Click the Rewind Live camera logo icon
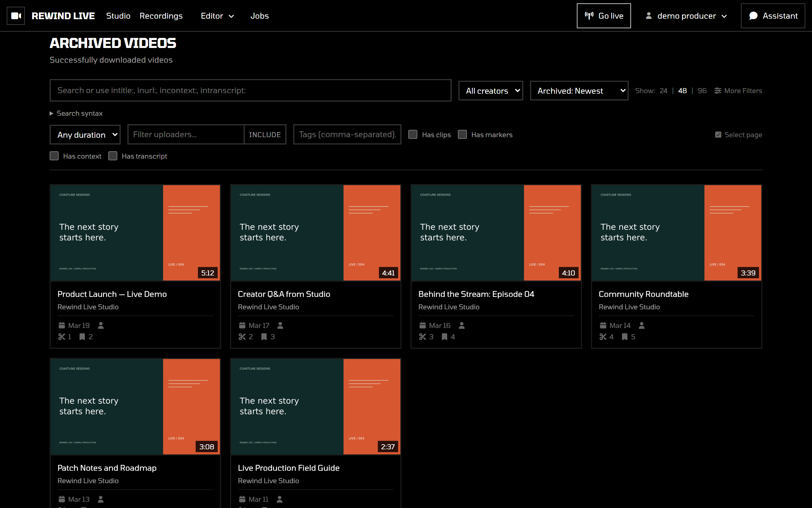Screen dimensions: 812x508 16,16
